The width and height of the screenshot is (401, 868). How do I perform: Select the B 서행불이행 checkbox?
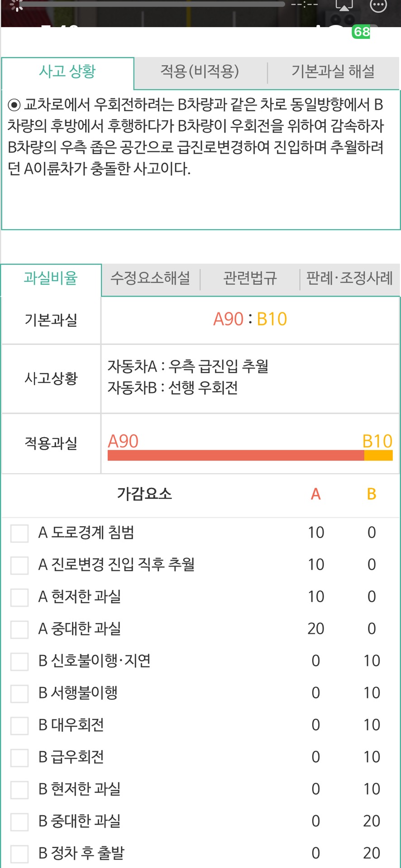coord(19,693)
